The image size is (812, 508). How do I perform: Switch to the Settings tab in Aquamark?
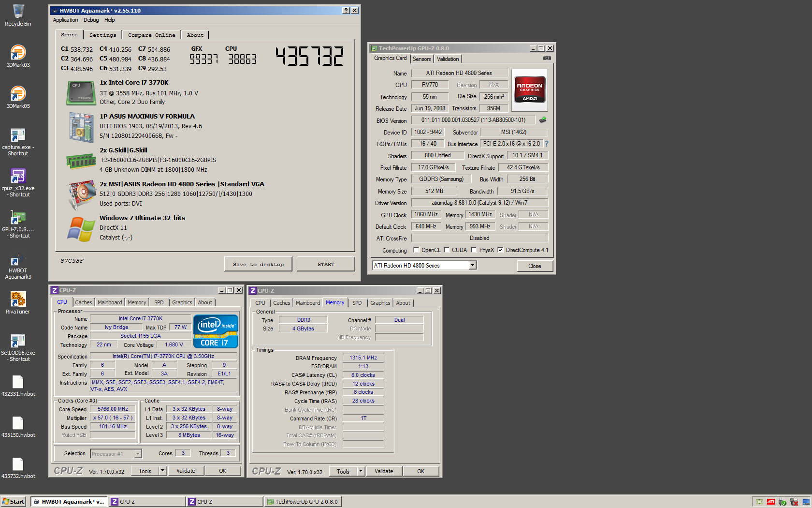(103, 35)
